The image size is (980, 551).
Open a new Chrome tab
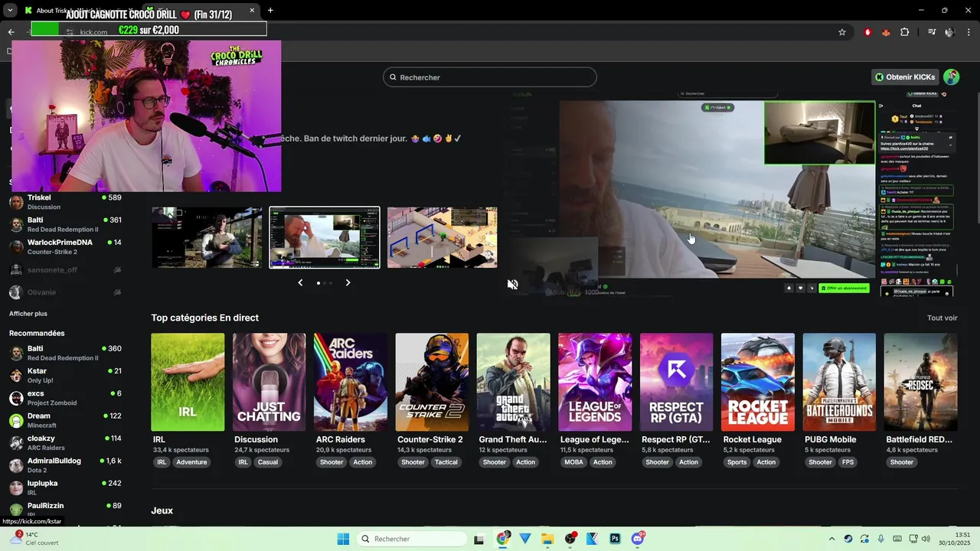(270, 10)
